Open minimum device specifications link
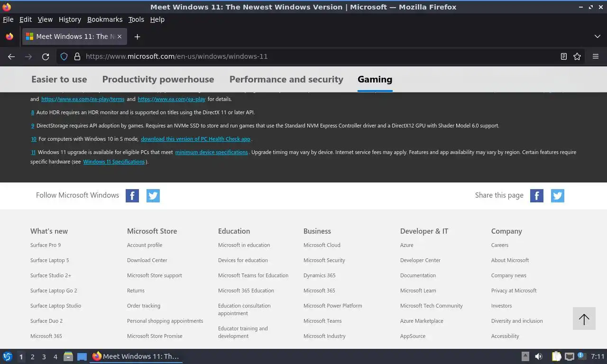Viewport: 607px width, 364px height. pos(212,152)
